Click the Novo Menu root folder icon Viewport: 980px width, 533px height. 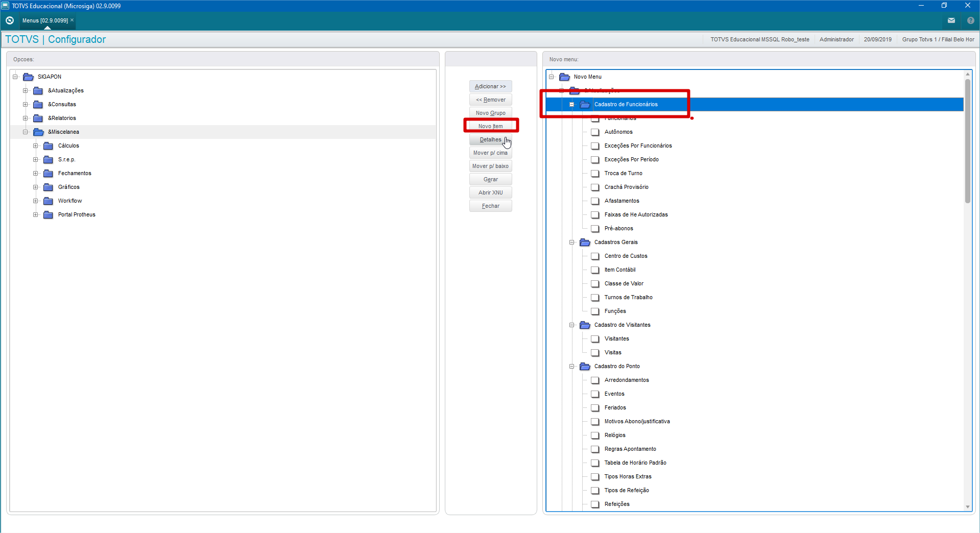564,77
